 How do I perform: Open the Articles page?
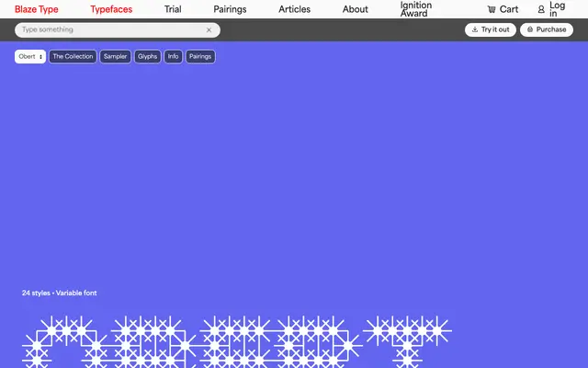294,9
